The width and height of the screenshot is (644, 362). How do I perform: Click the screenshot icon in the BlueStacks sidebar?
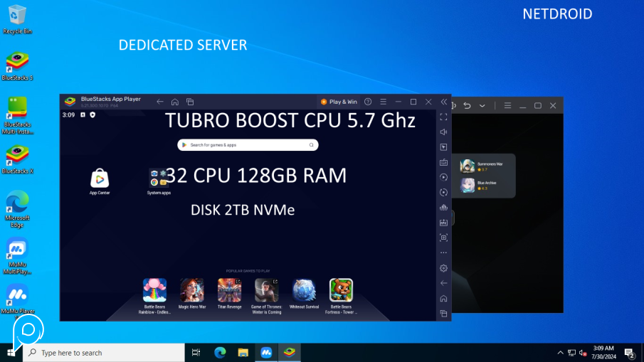tap(443, 238)
